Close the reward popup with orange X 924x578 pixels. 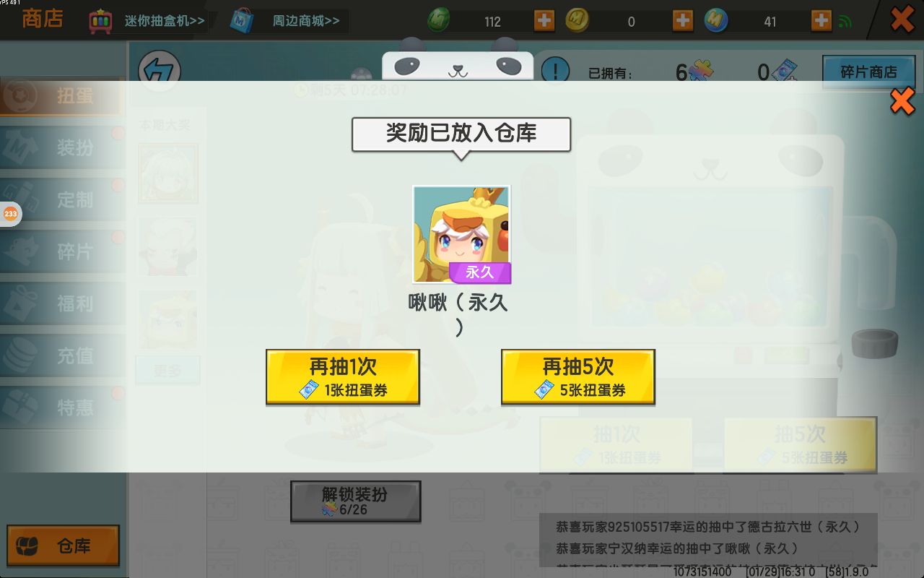pyautogui.click(x=902, y=101)
